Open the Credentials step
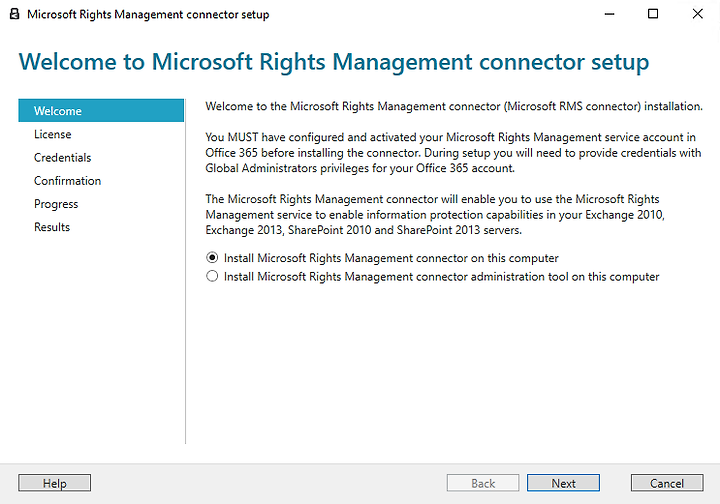 (x=62, y=157)
